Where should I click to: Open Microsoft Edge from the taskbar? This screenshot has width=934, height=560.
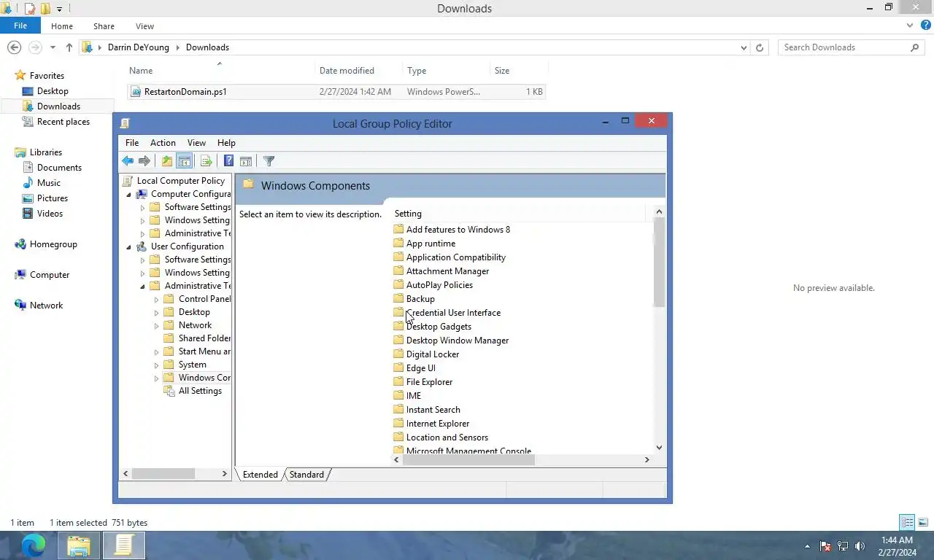[33, 545]
